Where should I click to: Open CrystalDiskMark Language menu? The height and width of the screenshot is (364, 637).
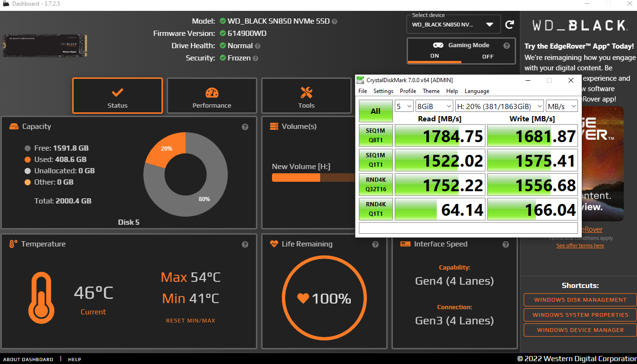(x=477, y=91)
